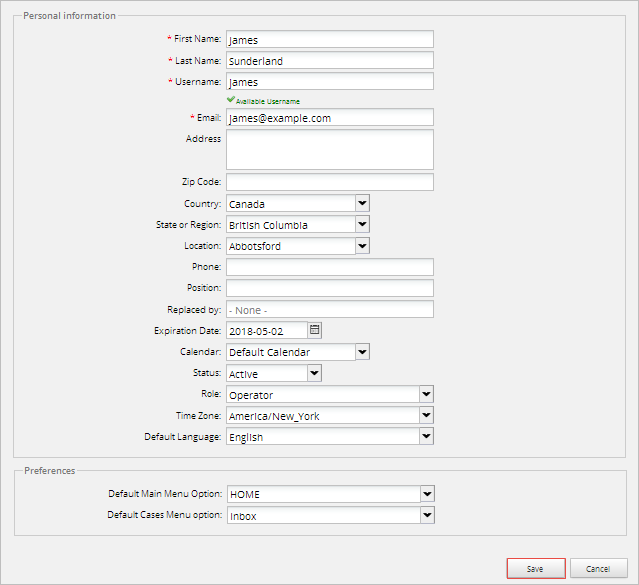Viewport: 639px width, 585px height.
Task: Open the Role dropdown showing Operator
Action: click(x=426, y=394)
